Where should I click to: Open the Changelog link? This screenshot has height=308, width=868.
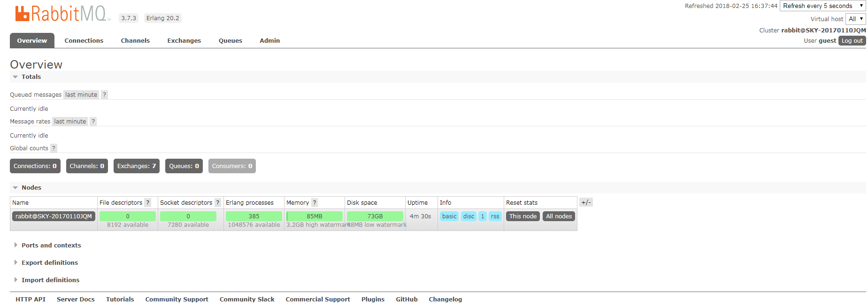point(445,300)
